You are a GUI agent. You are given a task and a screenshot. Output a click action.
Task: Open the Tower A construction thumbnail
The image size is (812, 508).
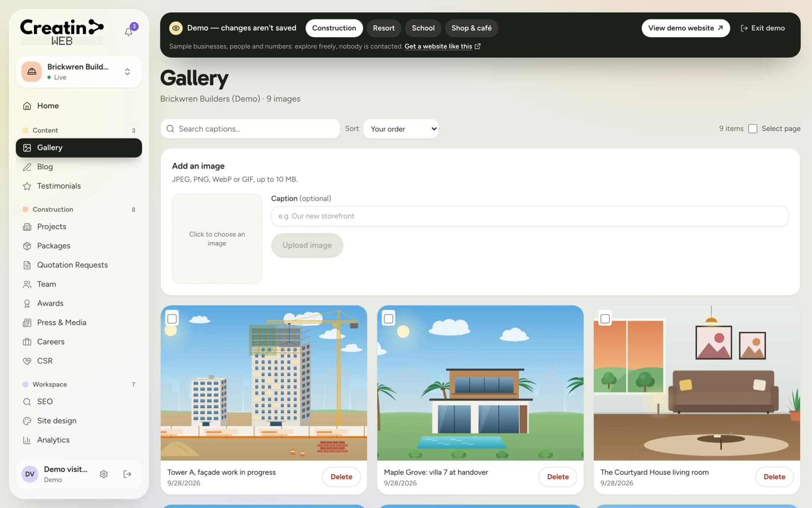(264, 383)
